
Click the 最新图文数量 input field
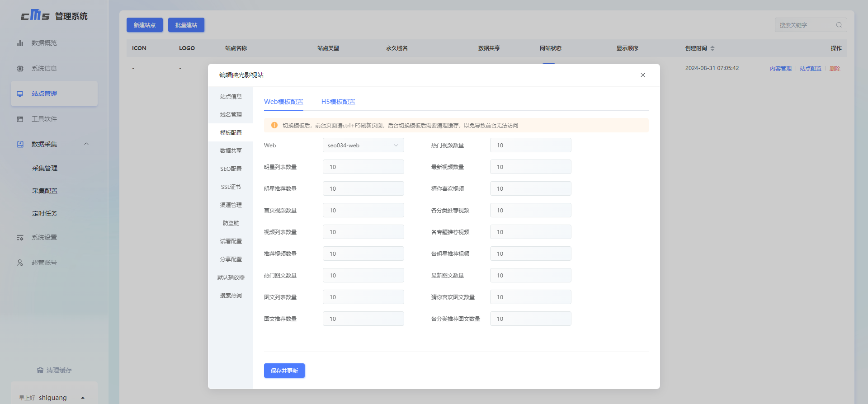531,275
